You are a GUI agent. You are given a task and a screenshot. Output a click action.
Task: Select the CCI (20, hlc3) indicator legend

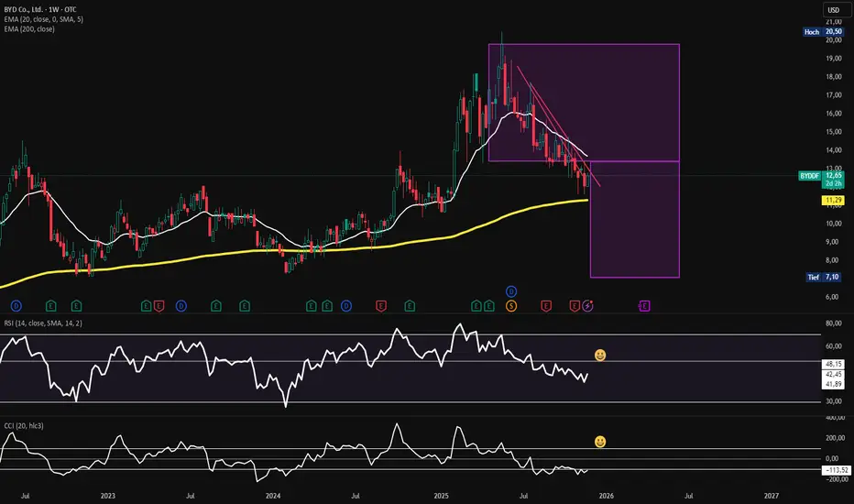coord(24,425)
